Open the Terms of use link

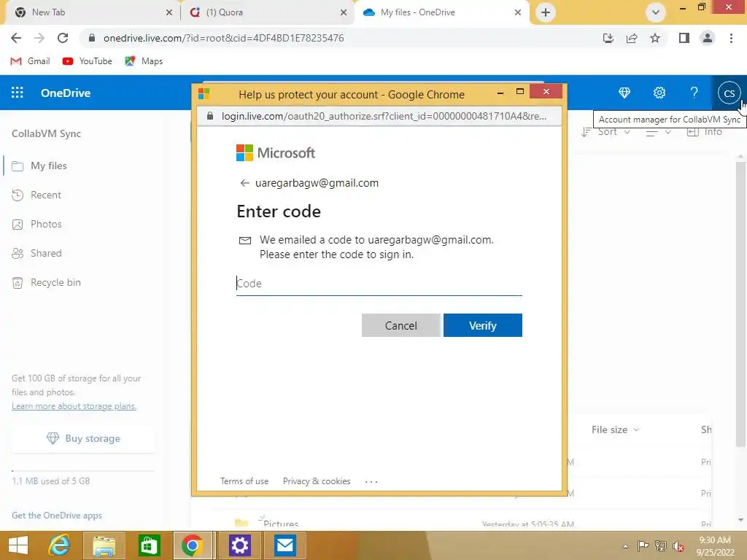tap(244, 481)
